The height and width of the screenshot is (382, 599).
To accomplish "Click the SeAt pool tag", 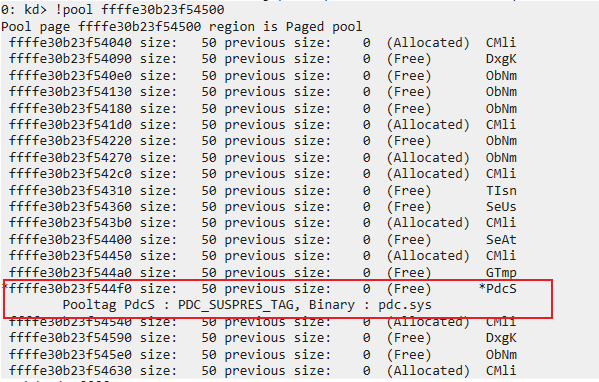I will 501,240.
